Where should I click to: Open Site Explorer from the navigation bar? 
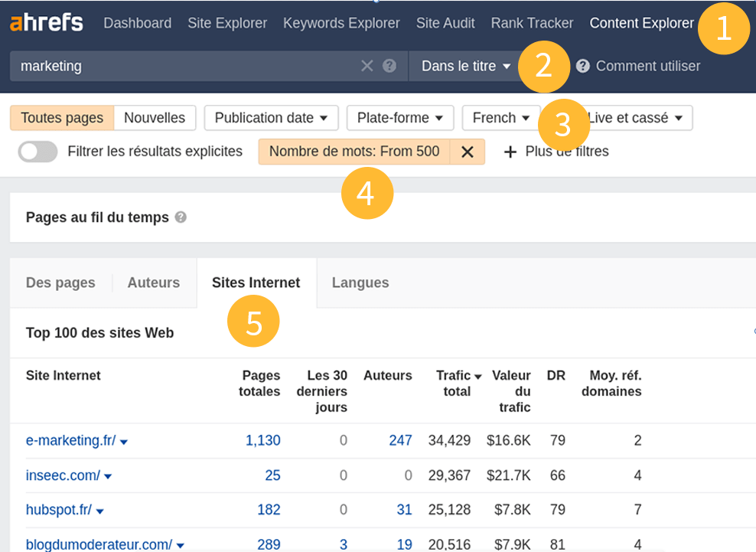coord(227,23)
